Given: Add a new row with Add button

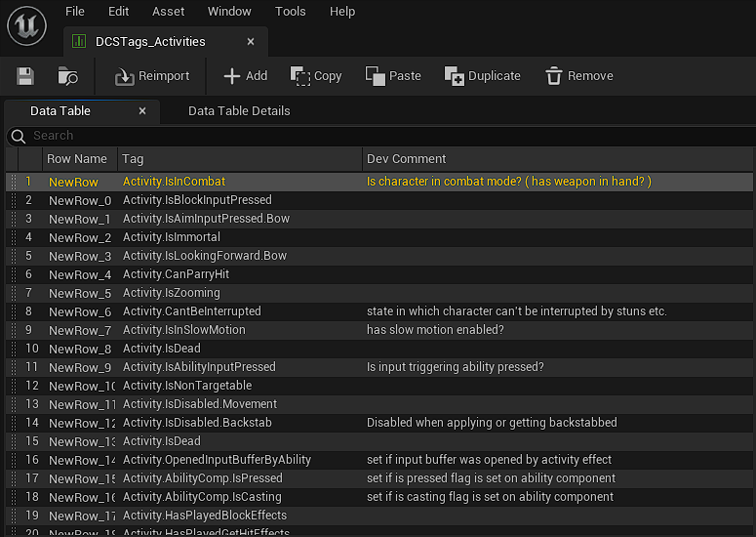Looking at the screenshot, I should (x=245, y=76).
